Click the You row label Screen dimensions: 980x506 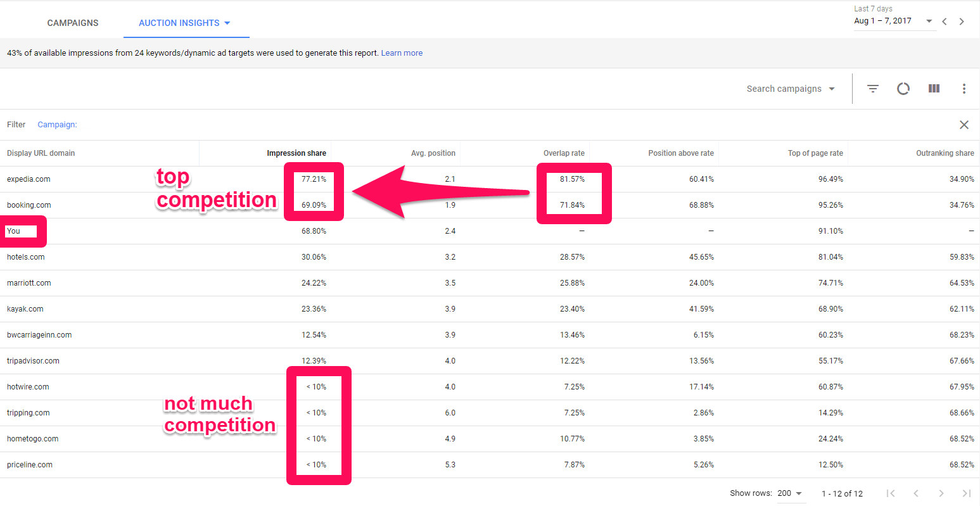13,231
